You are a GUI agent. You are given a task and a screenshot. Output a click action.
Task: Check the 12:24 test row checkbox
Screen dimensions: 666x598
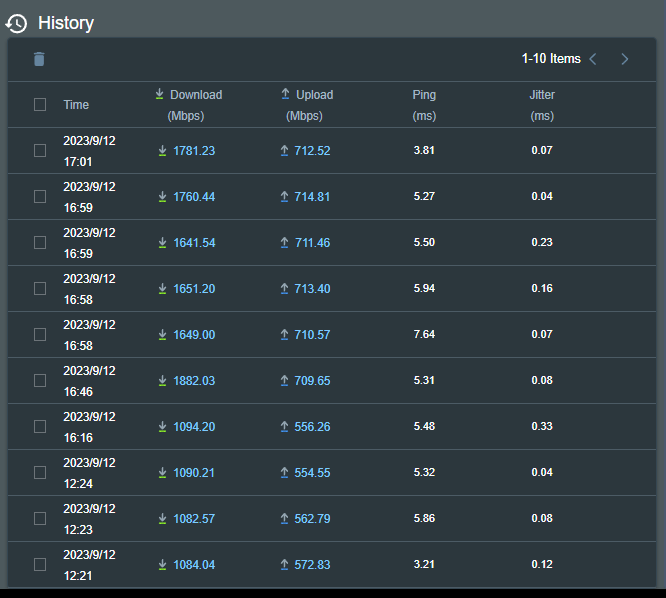click(x=40, y=473)
